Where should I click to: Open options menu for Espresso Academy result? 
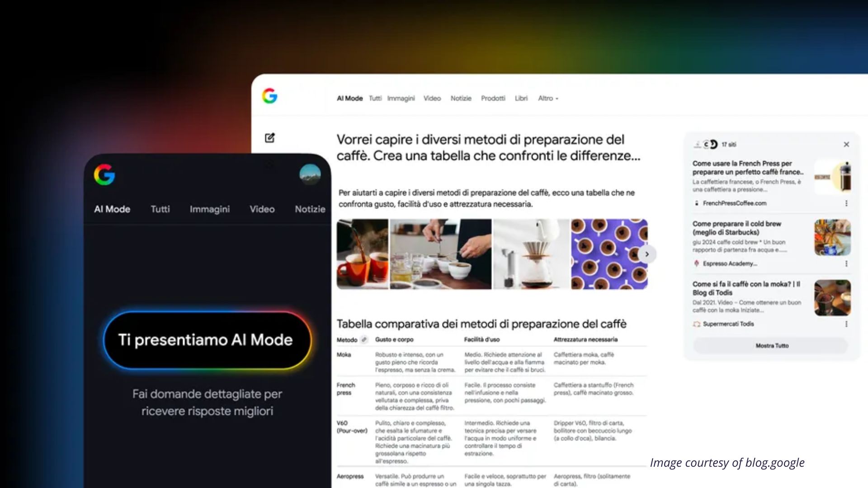click(x=846, y=263)
